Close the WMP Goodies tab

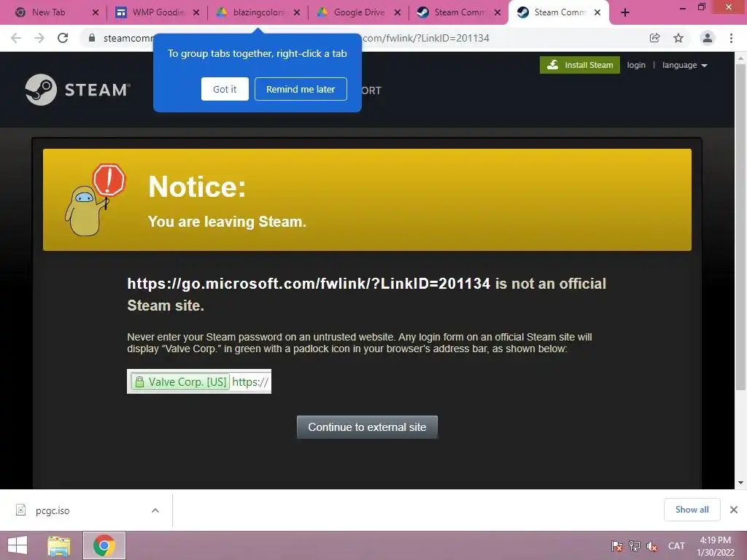tap(196, 12)
